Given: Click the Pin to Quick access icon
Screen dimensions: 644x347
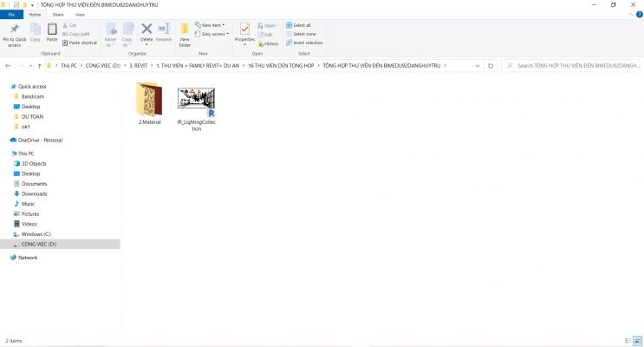Looking at the screenshot, I should [14, 31].
